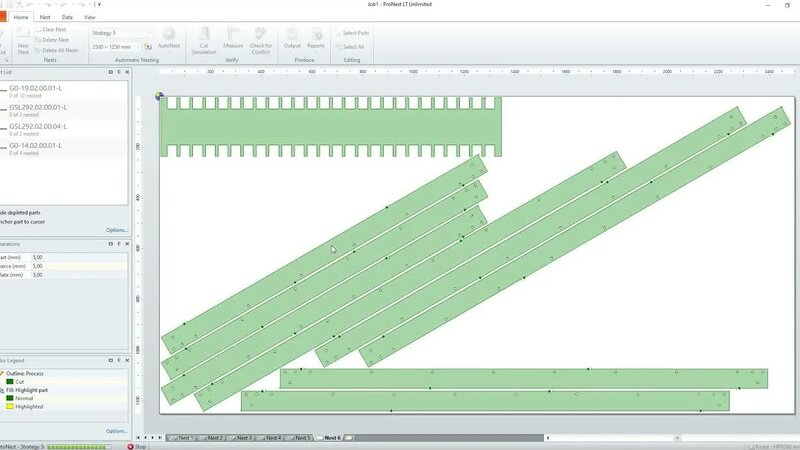This screenshot has width=800, height=450.
Task: Click the window position icon on the Part List panel
Action: pos(111,72)
